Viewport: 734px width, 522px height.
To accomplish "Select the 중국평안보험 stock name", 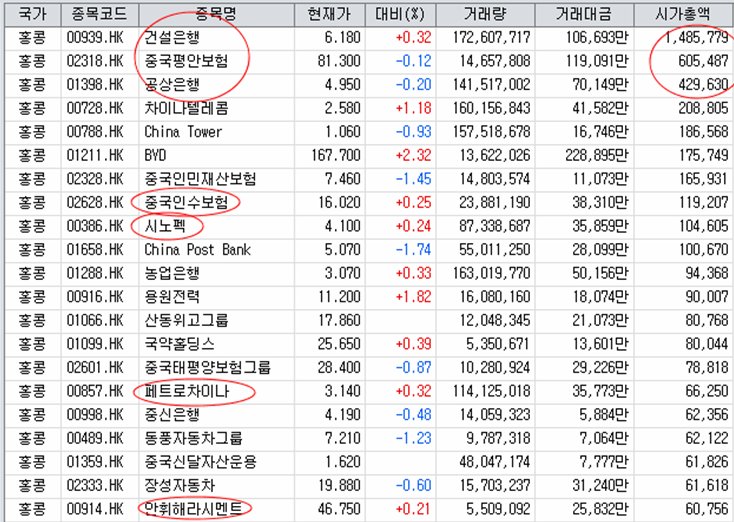I will (186, 61).
